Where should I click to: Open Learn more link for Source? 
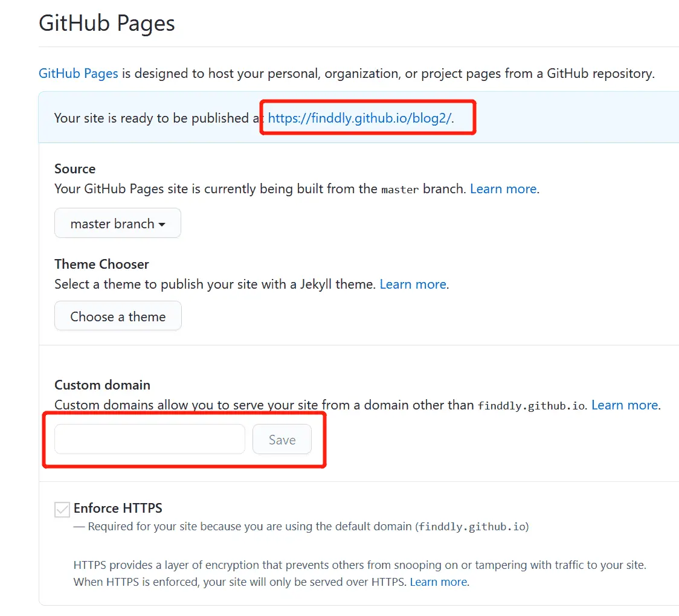point(503,189)
